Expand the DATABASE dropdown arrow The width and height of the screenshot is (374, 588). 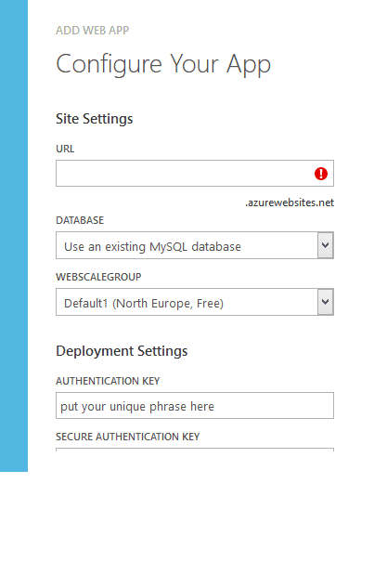click(326, 245)
